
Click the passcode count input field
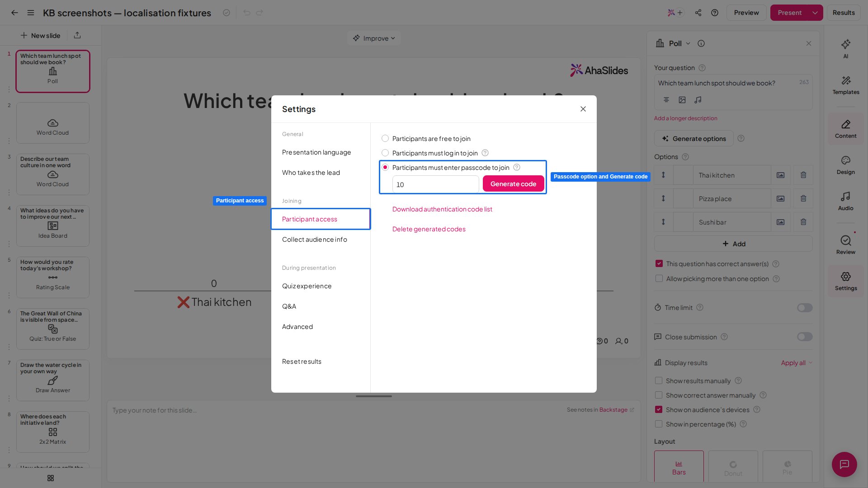tap(435, 184)
